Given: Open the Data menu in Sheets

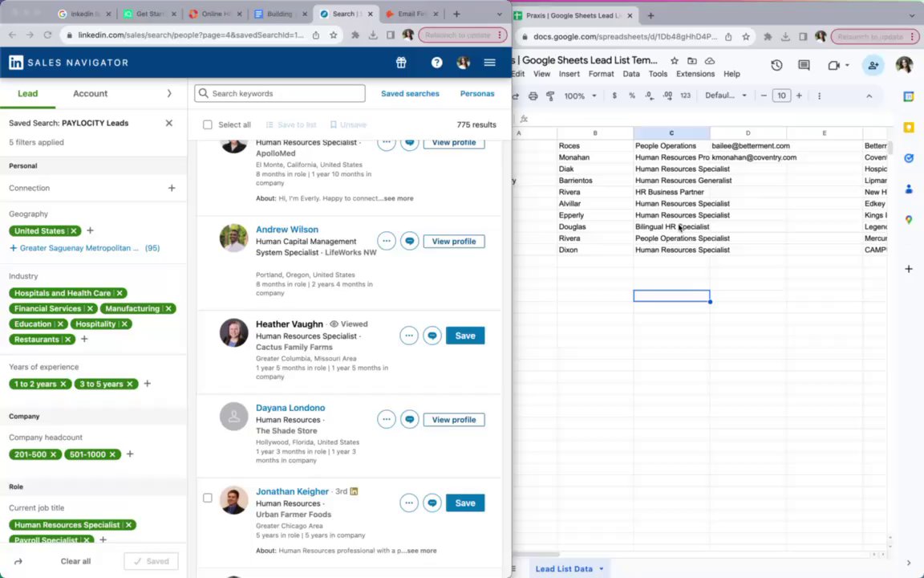Looking at the screenshot, I should [631, 74].
